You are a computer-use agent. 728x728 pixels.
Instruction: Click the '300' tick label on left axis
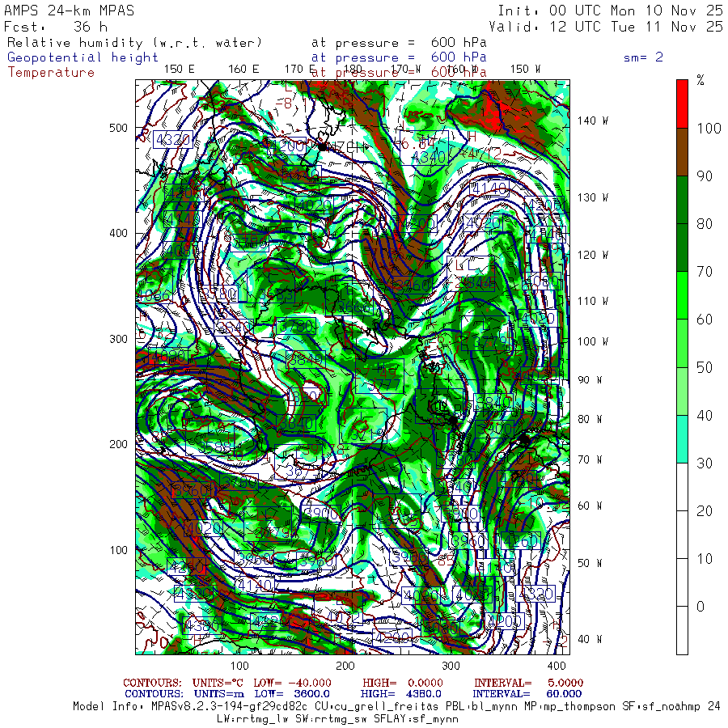118,340
